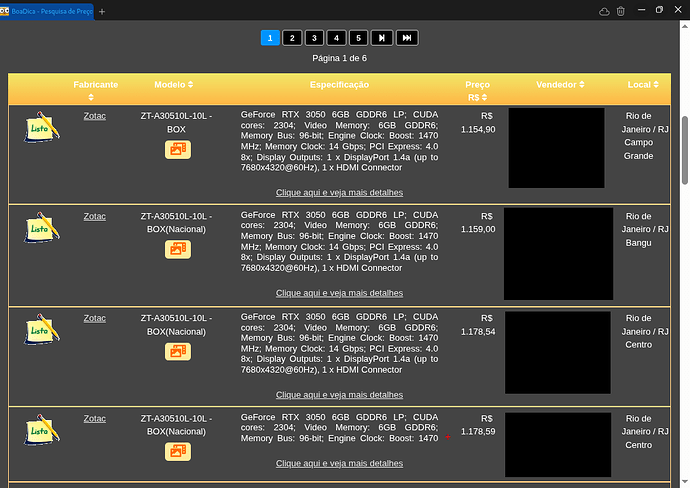Go to page 5
The height and width of the screenshot is (488, 690).
click(x=358, y=38)
